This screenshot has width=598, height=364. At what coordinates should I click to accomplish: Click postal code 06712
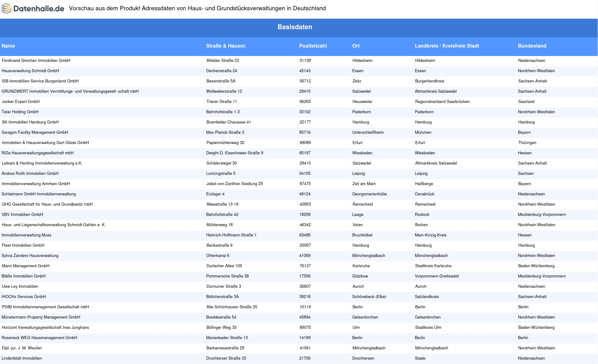305,81
